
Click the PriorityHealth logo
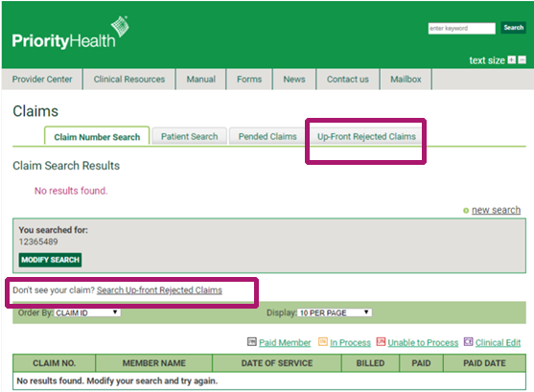point(70,33)
